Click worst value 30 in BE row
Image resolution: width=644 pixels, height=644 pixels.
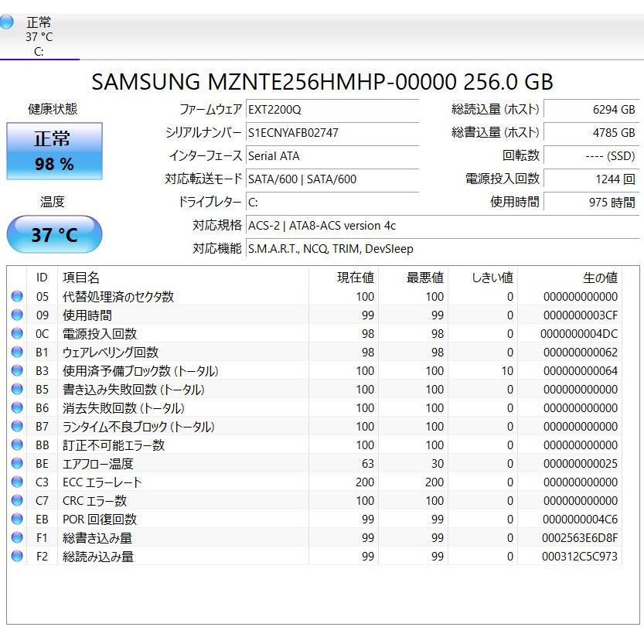point(438,464)
